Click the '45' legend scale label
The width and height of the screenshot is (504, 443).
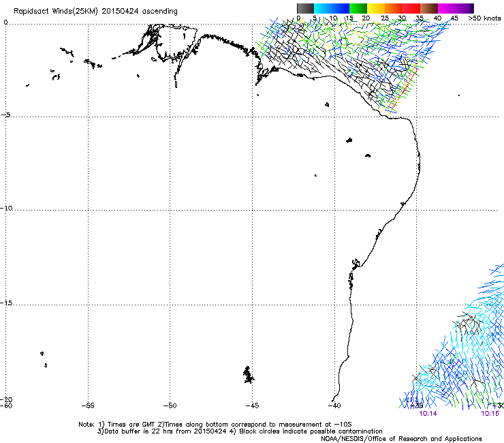(454, 18)
